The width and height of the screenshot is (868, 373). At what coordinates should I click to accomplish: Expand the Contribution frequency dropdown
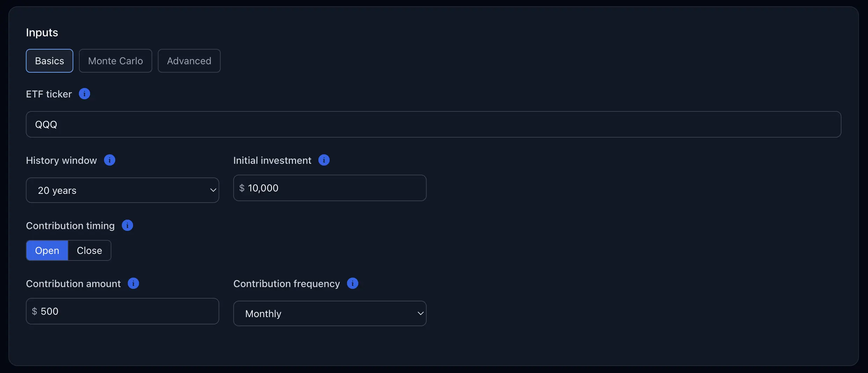(330, 314)
